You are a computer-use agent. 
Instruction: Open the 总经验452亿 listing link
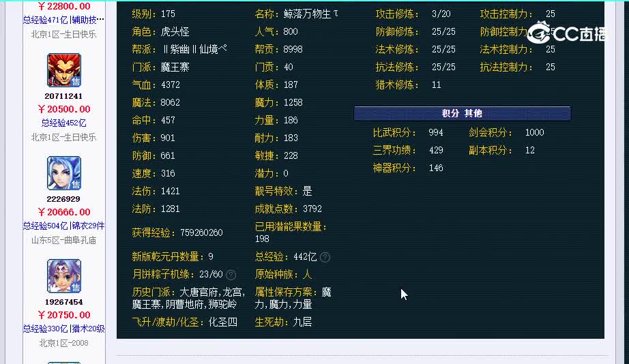coord(63,123)
